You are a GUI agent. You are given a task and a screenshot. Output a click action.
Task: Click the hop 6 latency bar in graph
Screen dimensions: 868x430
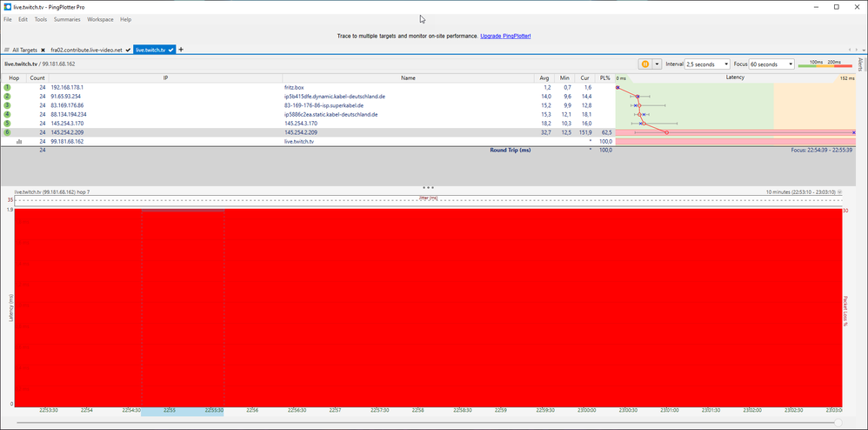pos(735,132)
